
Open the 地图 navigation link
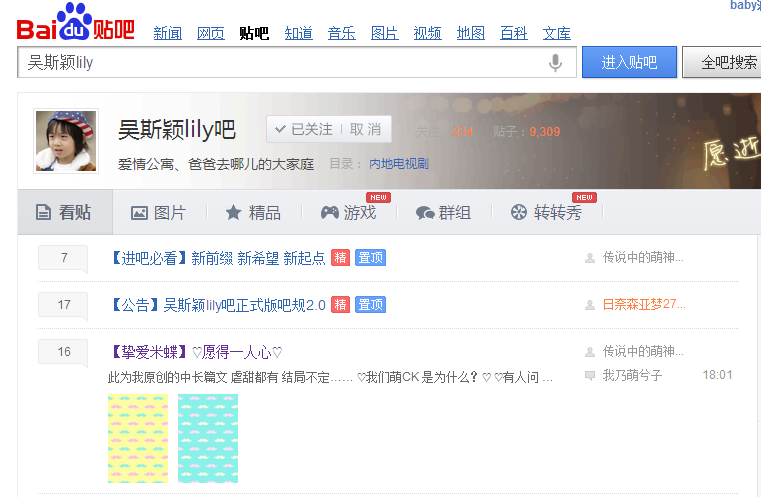470,33
